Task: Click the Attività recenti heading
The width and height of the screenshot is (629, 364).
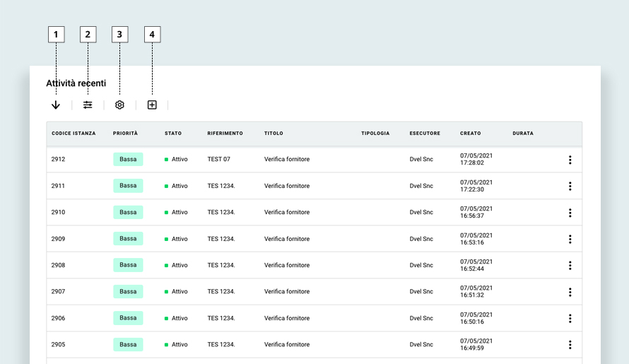Action: pos(76,83)
